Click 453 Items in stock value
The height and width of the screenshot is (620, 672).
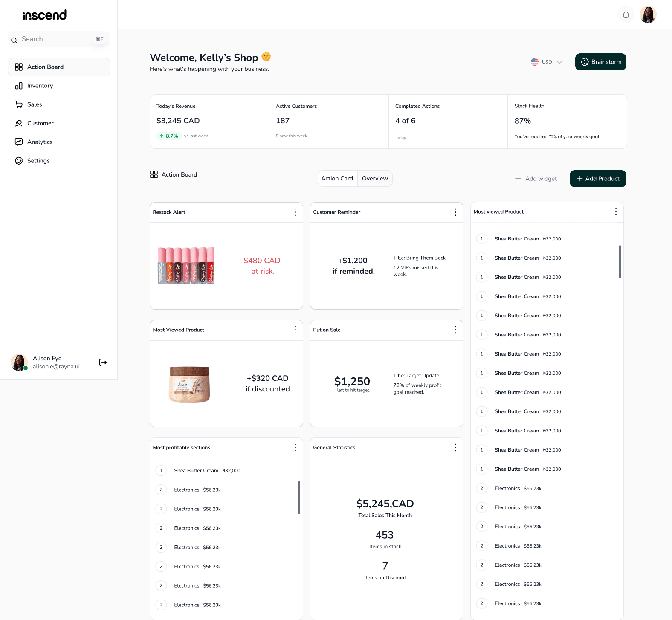tap(385, 535)
